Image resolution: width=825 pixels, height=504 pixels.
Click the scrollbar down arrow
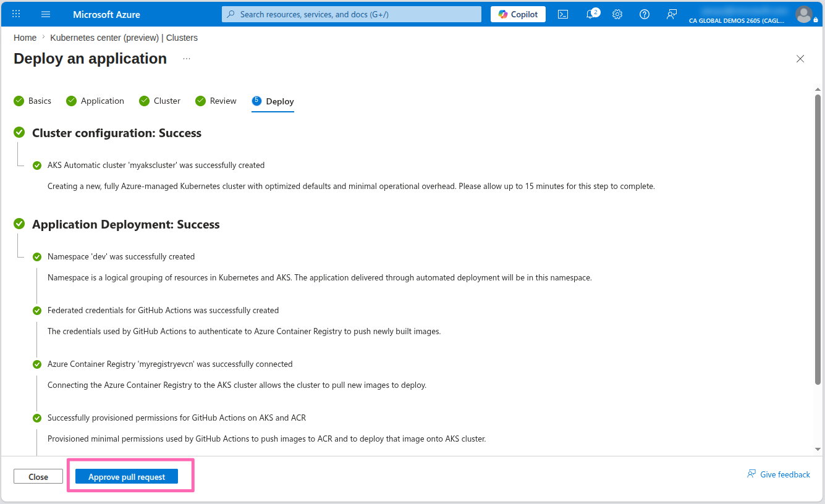coord(818,449)
